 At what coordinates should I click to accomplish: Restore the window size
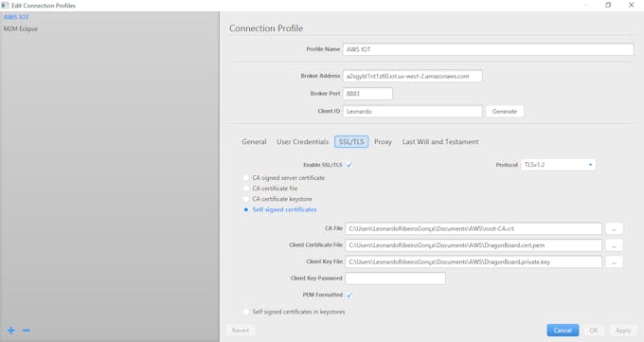(x=608, y=5)
